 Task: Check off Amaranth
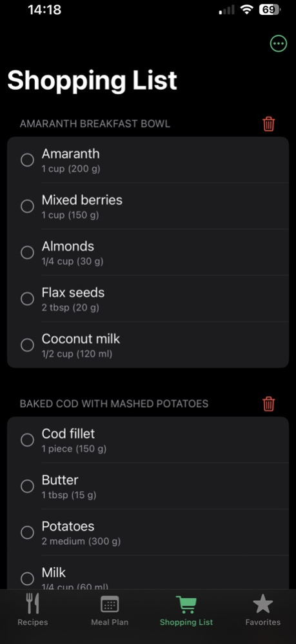click(x=27, y=160)
